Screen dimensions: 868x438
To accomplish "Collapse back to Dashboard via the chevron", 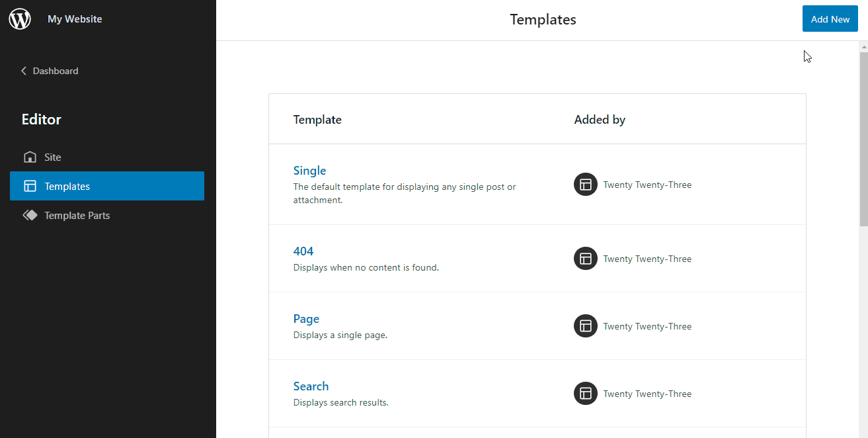I will tap(24, 71).
